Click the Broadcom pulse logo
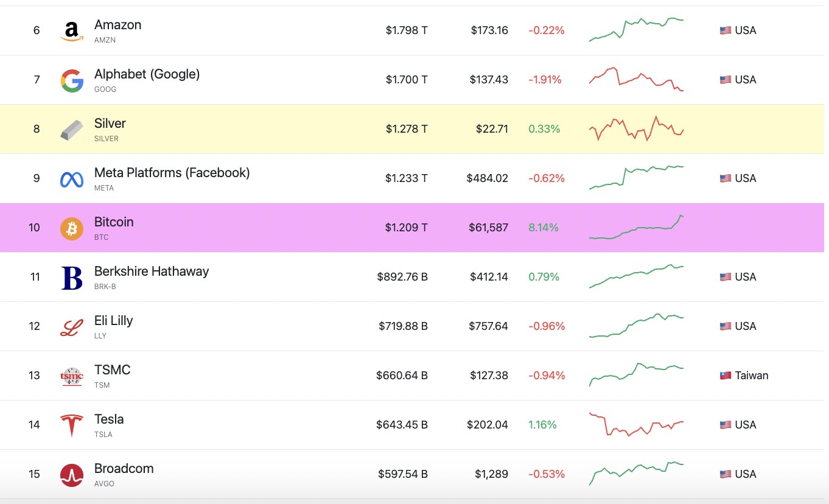The height and width of the screenshot is (504, 829). [x=72, y=475]
